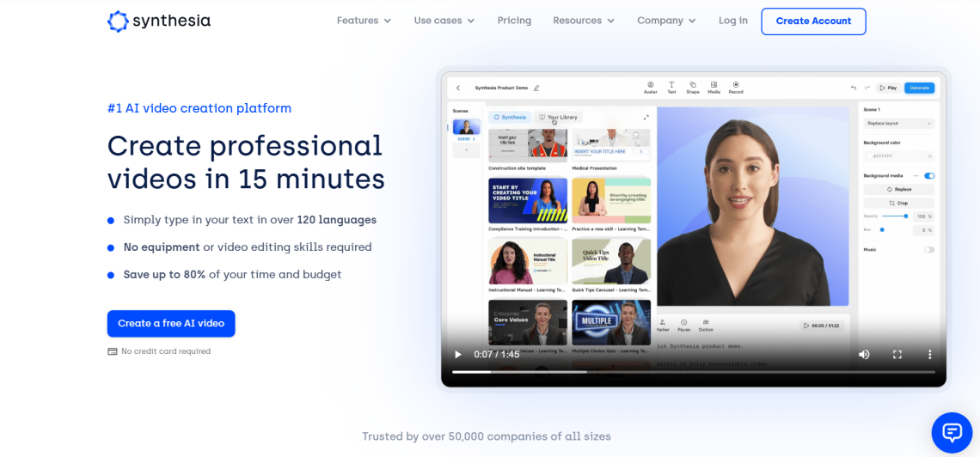Viewport: 980px width, 457px height.
Task: Expand the Use cases dropdown menu
Action: click(x=444, y=21)
